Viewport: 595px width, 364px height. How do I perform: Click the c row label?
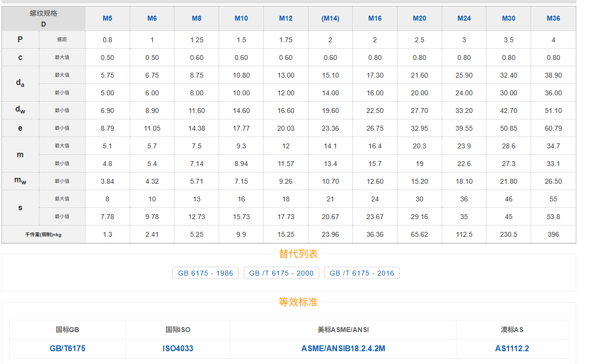pyautogui.click(x=20, y=57)
